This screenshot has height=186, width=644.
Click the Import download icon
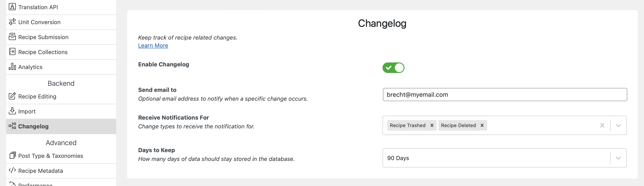point(12,111)
